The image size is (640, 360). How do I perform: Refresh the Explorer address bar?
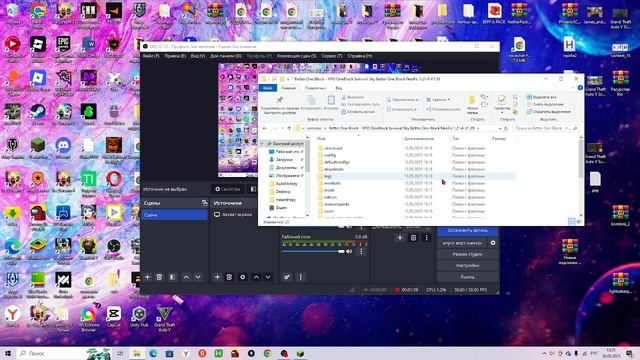click(x=506, y=128)
